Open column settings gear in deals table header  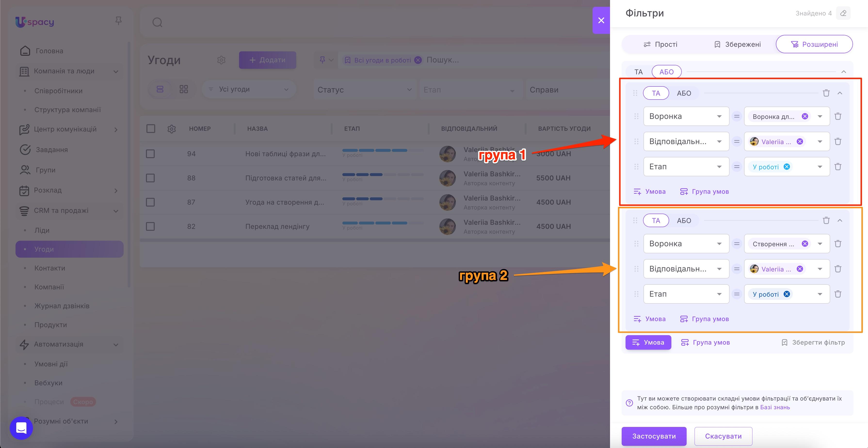[172, 129]
